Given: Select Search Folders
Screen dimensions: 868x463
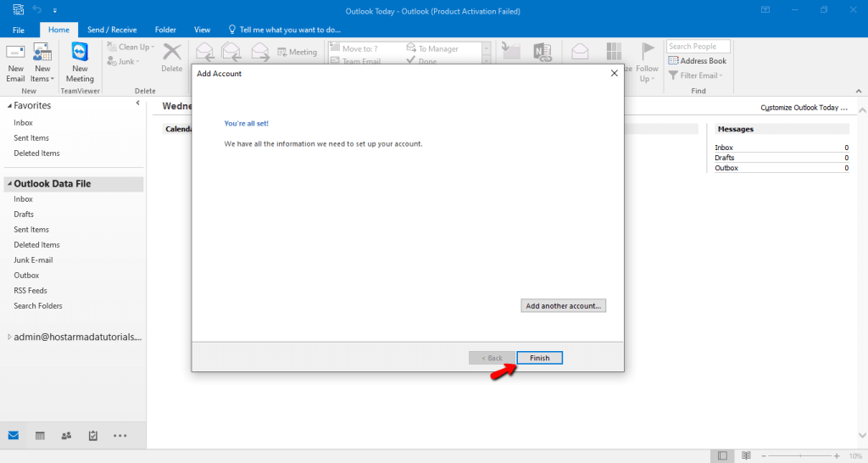Looking at the screenshot, I should [x=38, y=306].
